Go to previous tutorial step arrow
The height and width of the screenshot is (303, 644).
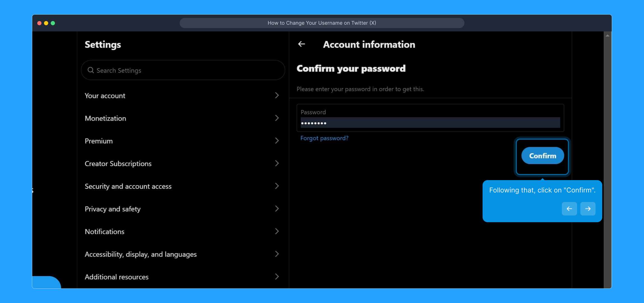(569, 209)
